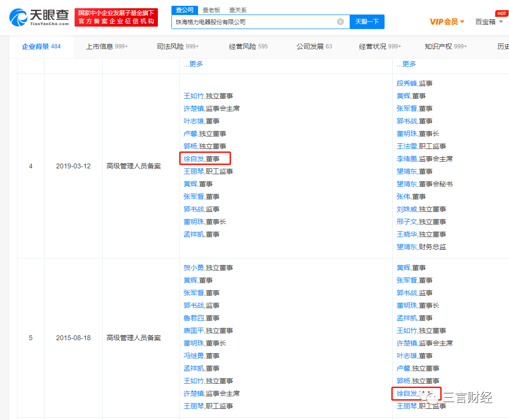Open 许楚镇 link in 2019-03-12 left column
This screenshot has height=420, width=509.
193,109
